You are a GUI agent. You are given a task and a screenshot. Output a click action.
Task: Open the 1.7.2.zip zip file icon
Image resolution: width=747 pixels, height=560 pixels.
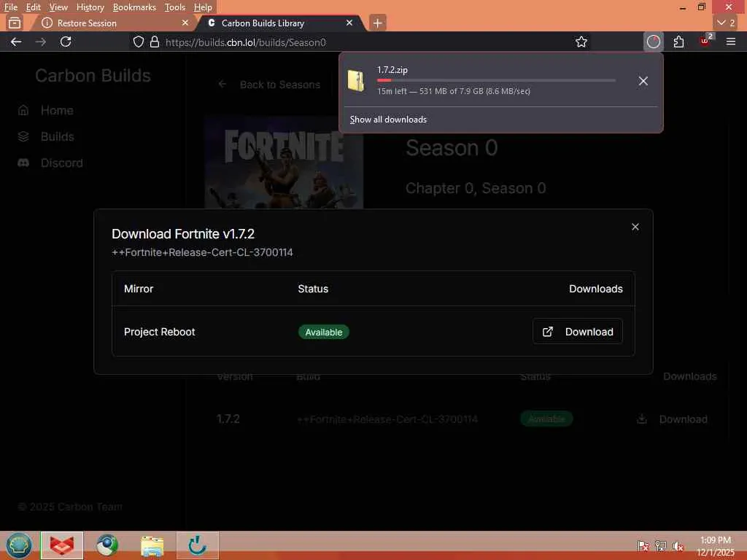pos(356,80)
